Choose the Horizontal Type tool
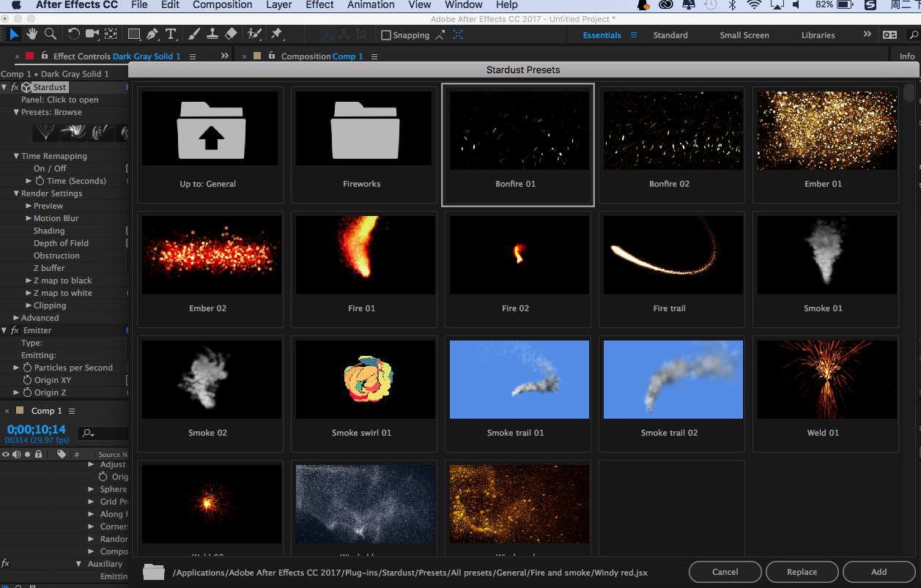Screen dimensions: 921x588 click(x=170, y=34)
